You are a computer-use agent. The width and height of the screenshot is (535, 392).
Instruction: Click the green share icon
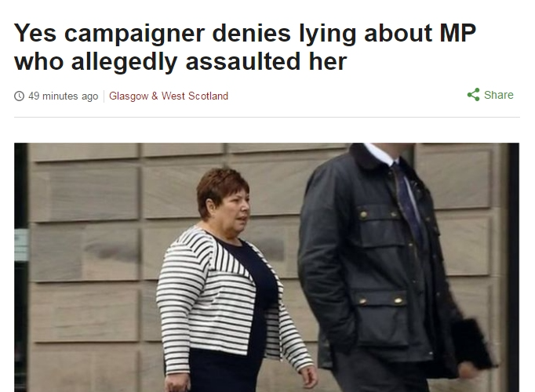473,95
